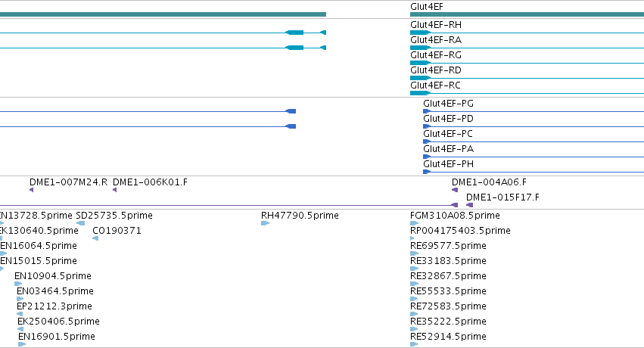Click the EK250406.5prime EST label
The width and height of the screenshot is (644, 348).
pyautogui.click(x=58, y=322)
